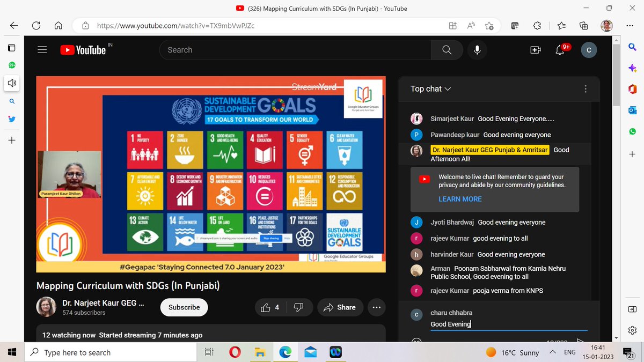Screen dimensions: 644x362
Task: Click the search magnifier button
Action: (x=447, y=50)
